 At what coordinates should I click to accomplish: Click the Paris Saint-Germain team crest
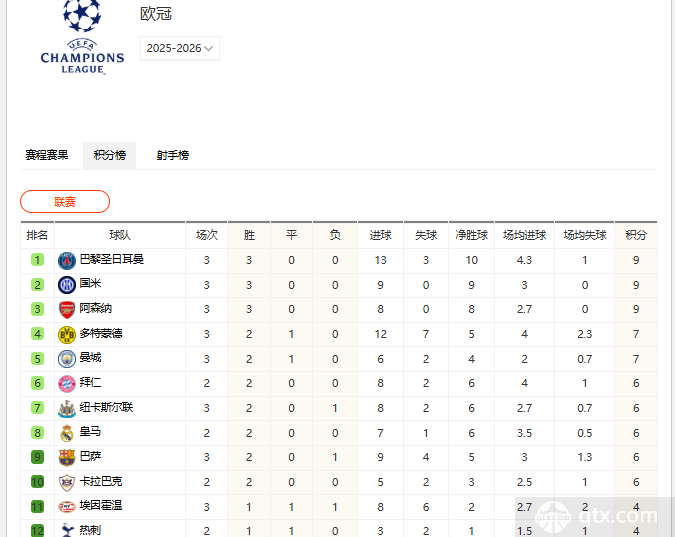tap(67, 260)
